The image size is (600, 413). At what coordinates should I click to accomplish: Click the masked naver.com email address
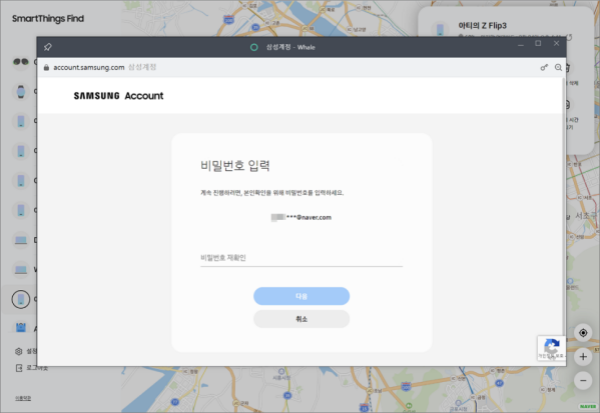[301, 217]
